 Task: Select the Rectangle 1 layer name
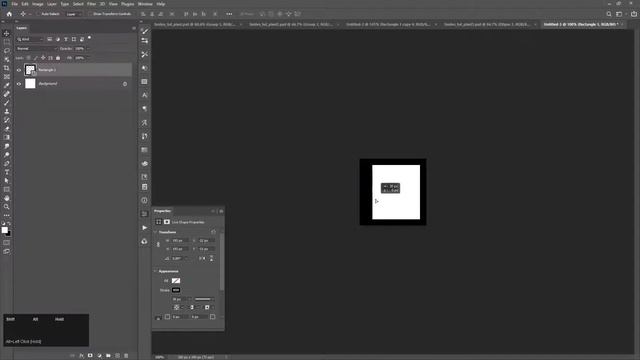pos(47,70)
